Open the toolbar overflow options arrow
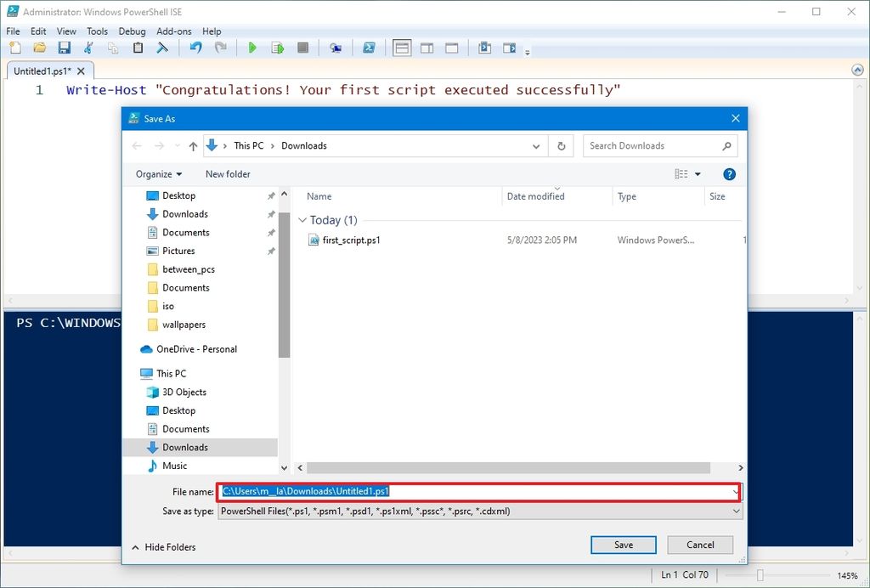 (x=527, y=52)
